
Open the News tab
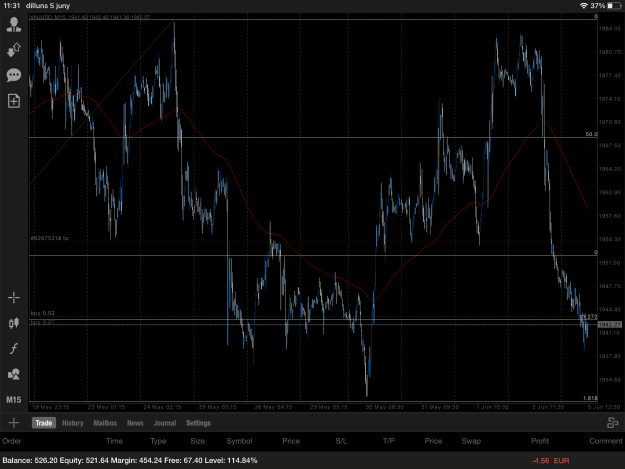[x=135, y=423]
